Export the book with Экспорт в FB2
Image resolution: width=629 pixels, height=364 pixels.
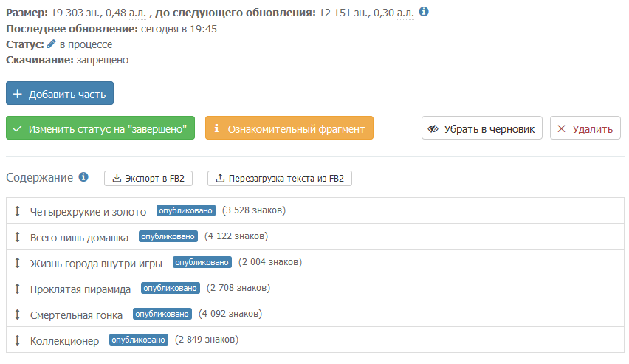pos(148,178)
